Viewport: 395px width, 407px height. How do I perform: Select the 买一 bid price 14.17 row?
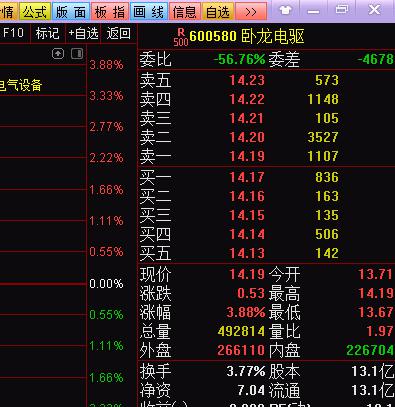pyautogui.click(x=267, y=177)
